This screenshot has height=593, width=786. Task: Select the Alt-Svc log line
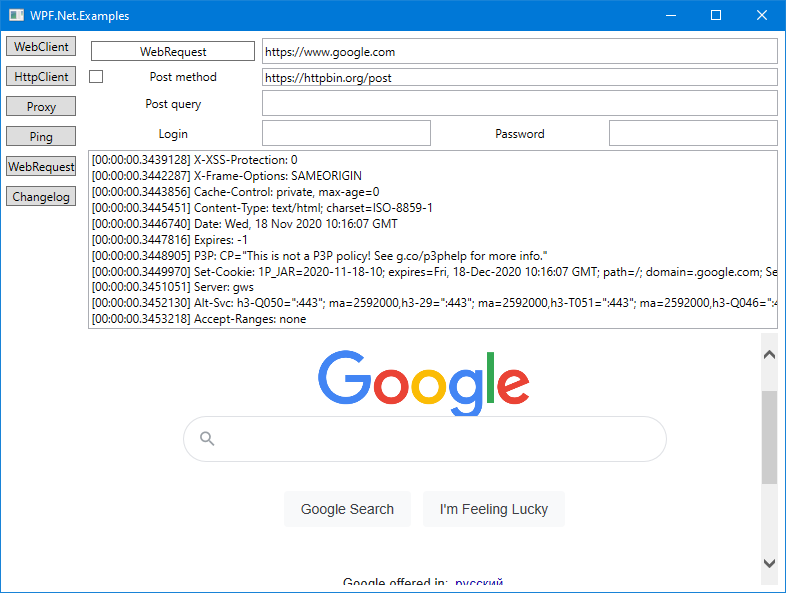(x=433, y=303)
